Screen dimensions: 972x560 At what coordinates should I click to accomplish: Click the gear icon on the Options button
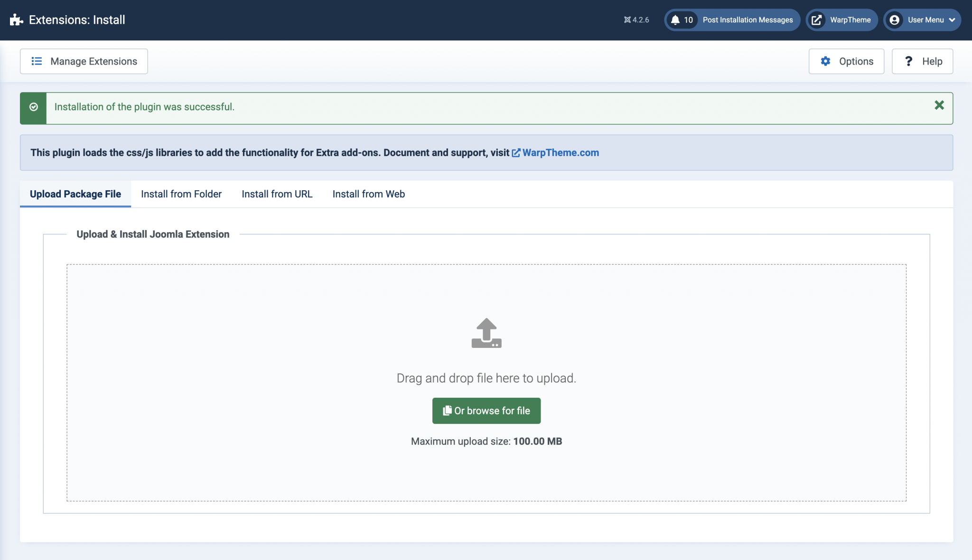tap(826, 61)
